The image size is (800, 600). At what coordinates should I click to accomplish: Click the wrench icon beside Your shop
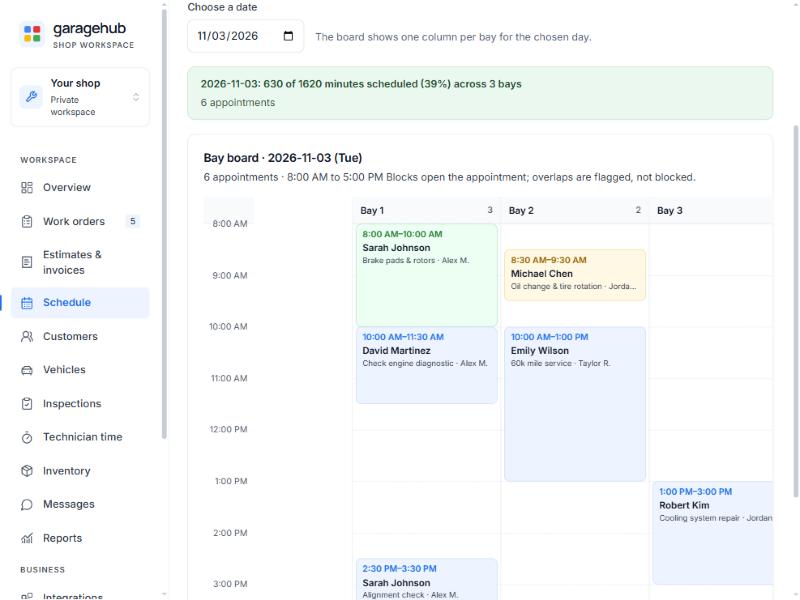click(x=31, y=96)
